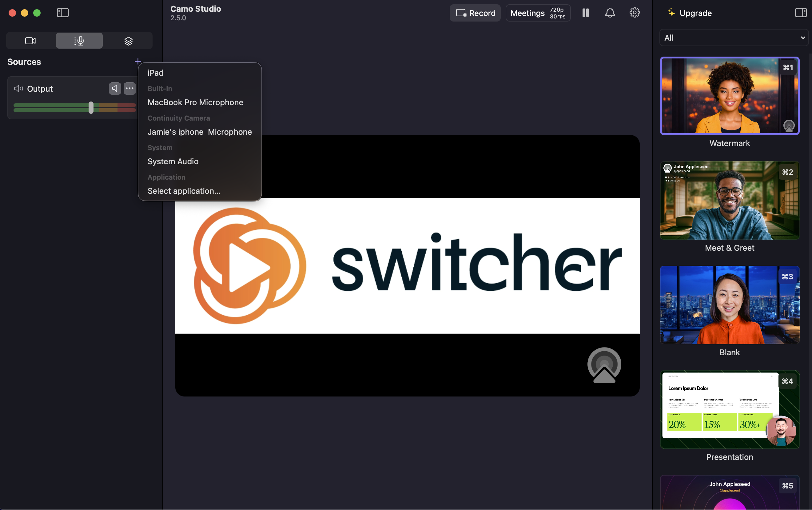The image size is (812, 510).
Task: Select the Meet & Greet template thumbnail
Action: click(729, 200)
